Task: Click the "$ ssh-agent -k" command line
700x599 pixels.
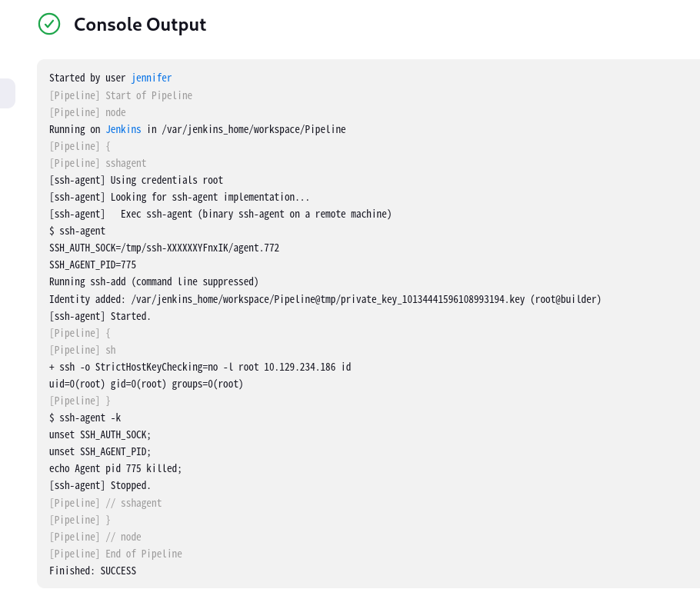Action: [85, 418]
